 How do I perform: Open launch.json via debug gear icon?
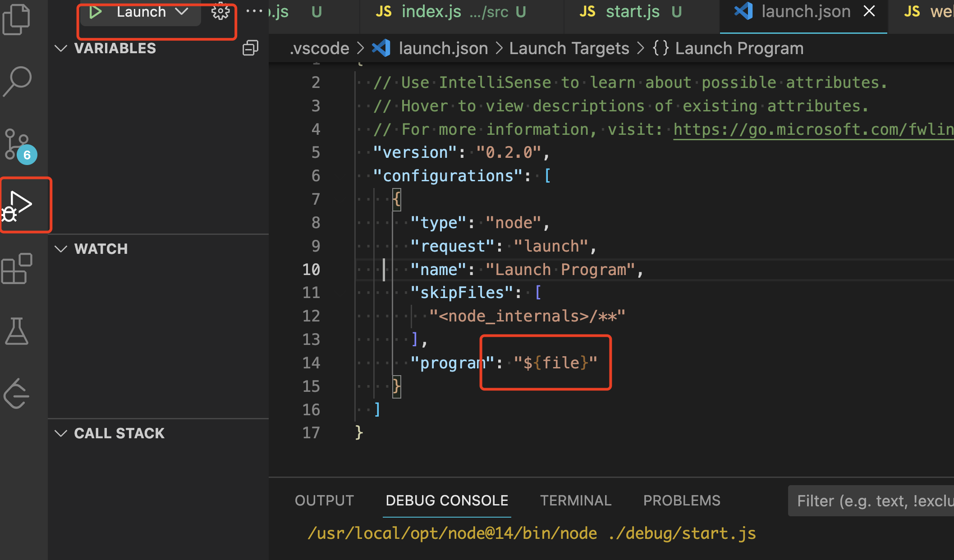[220, 12]
